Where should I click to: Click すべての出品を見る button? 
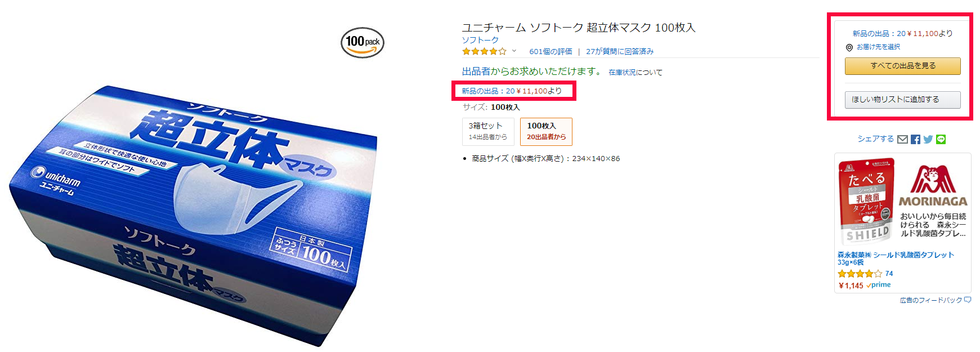[903, 66]
